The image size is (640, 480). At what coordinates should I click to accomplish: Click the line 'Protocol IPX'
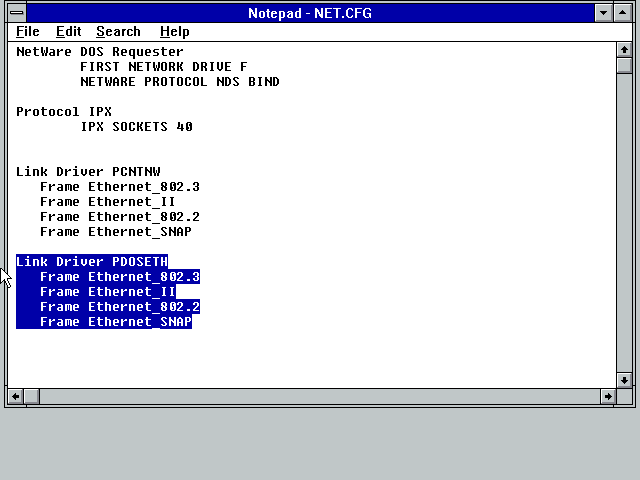tap(64, 112)
